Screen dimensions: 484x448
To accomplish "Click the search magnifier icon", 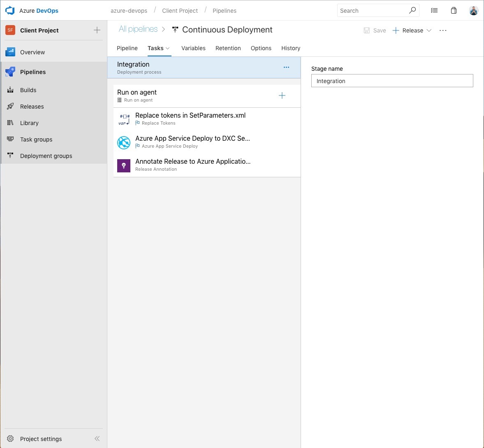I will (x=412, y=11).
